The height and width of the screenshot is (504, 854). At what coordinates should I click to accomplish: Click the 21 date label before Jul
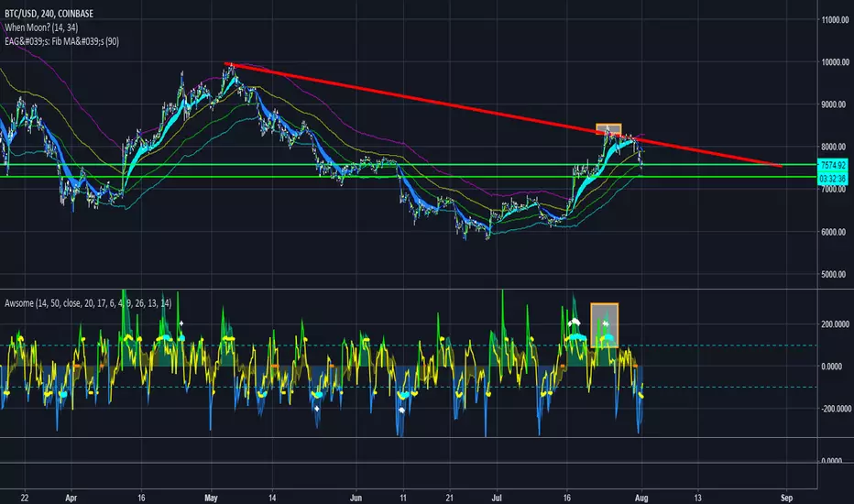click(x=450, y=498)
